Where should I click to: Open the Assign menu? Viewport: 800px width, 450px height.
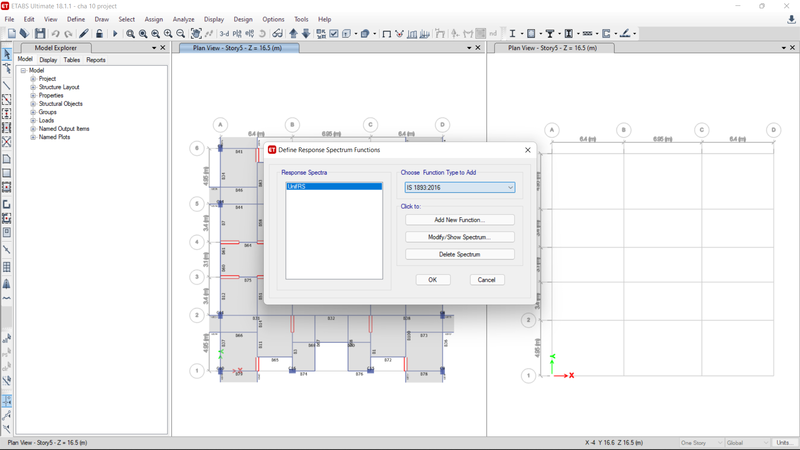click(154, 19)
